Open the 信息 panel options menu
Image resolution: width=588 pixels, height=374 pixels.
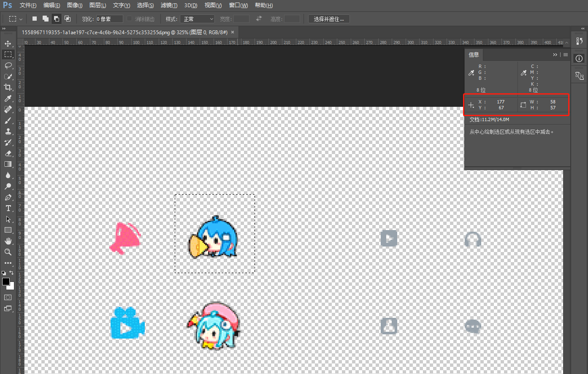pyautogui.click(x=566, y=54)
